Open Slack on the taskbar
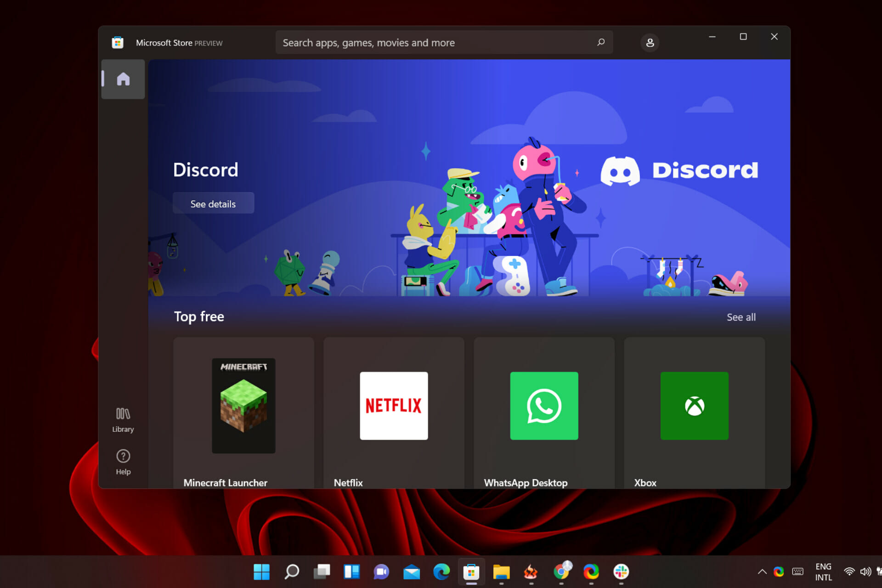The image size is (882, 588). coord(621,571)
